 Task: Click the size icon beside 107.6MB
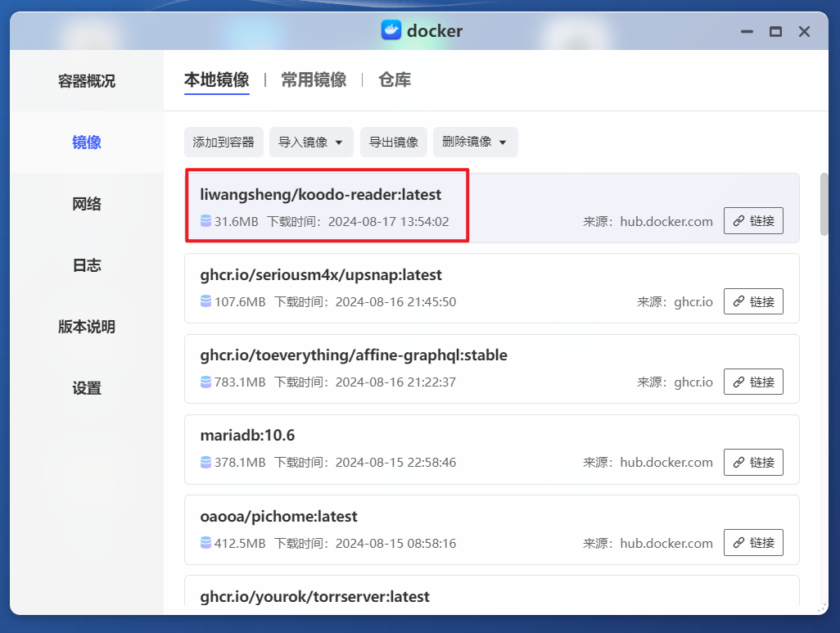tap(205, 301)
